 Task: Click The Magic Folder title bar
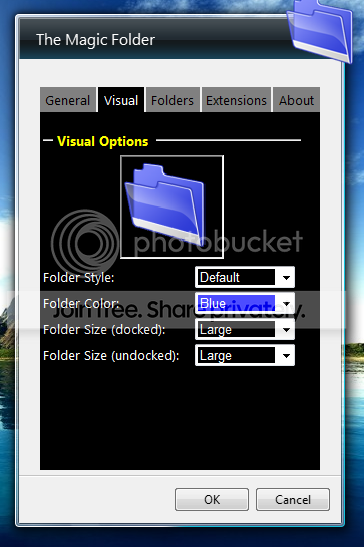tap(95, 40)
